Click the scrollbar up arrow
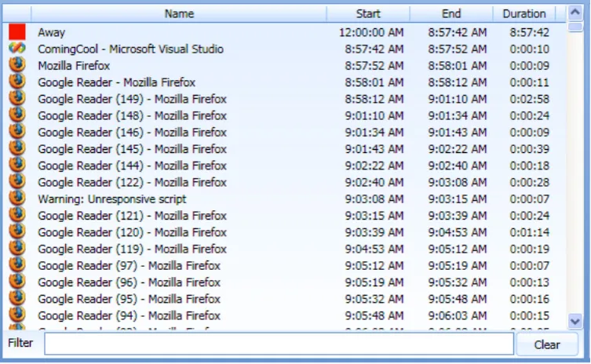This screenshot has height=364, width=591. pos(575,13)
